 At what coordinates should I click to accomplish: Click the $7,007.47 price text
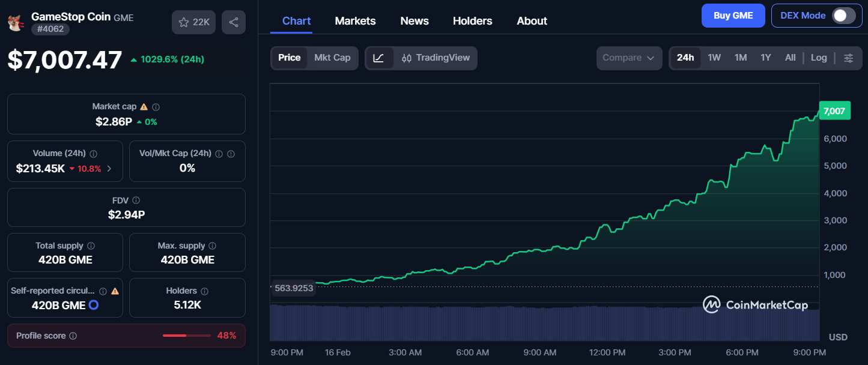click(x=64, y=60)
